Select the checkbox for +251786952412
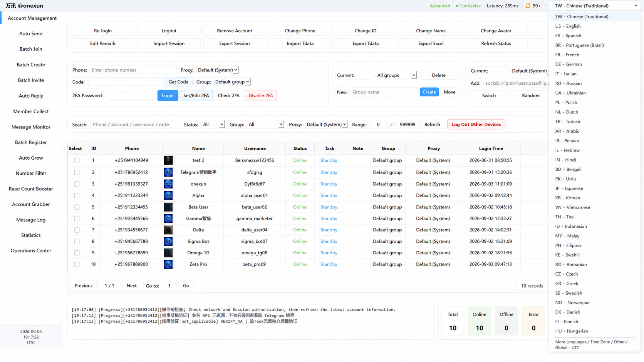This screenshot has width=644, height=362. (77, 172)
